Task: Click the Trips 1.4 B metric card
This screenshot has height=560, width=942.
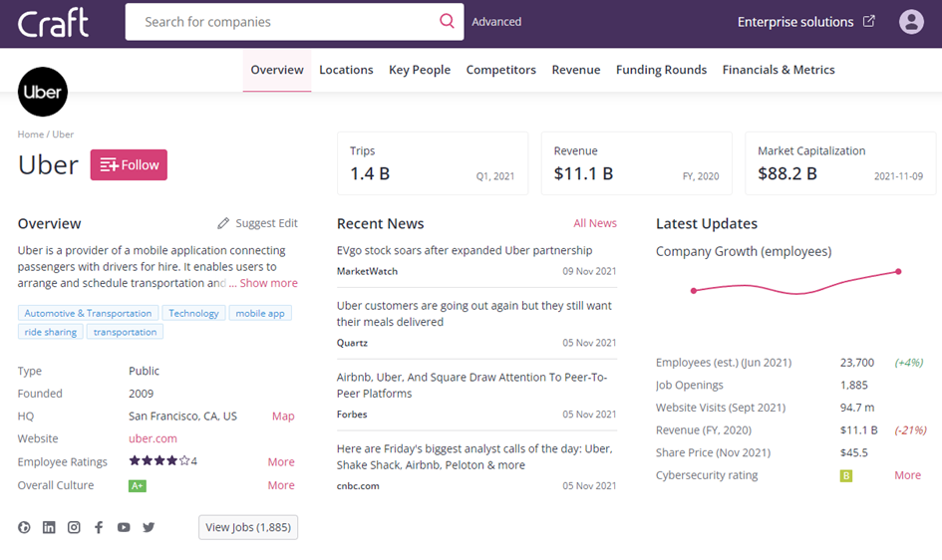Action: tap(433, 163)
